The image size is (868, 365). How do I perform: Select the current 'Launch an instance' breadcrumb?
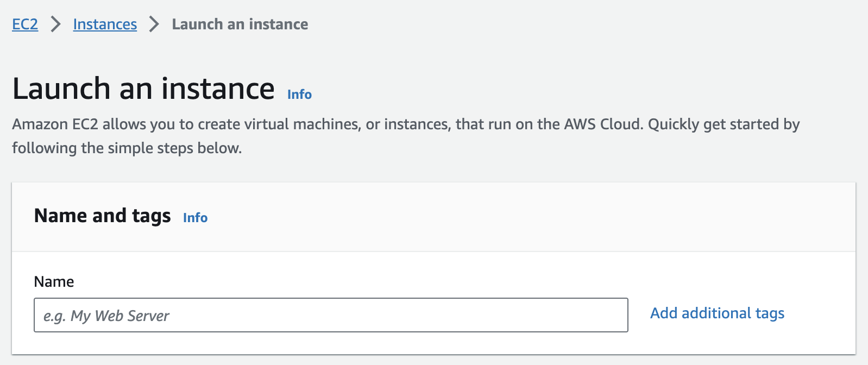coord(240,24)
